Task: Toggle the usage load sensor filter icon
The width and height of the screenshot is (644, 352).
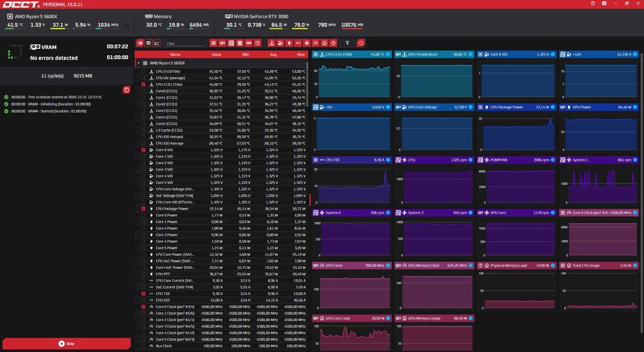Action: [324, 43]
